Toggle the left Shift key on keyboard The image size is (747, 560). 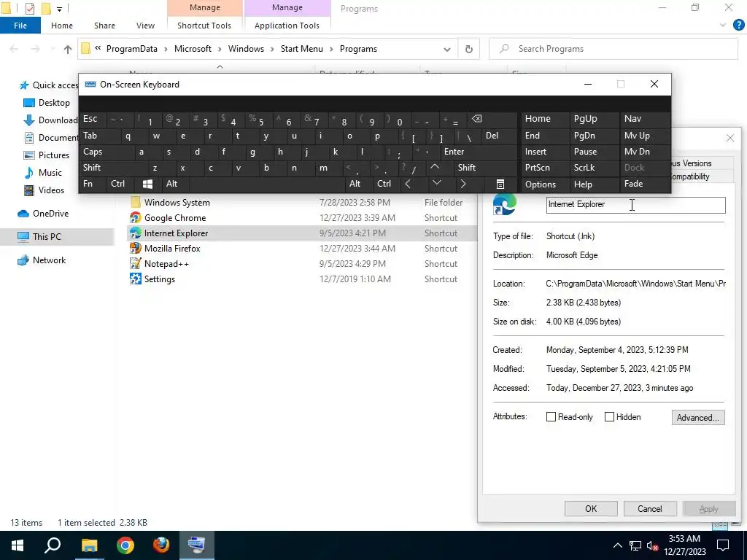(92, 168)
